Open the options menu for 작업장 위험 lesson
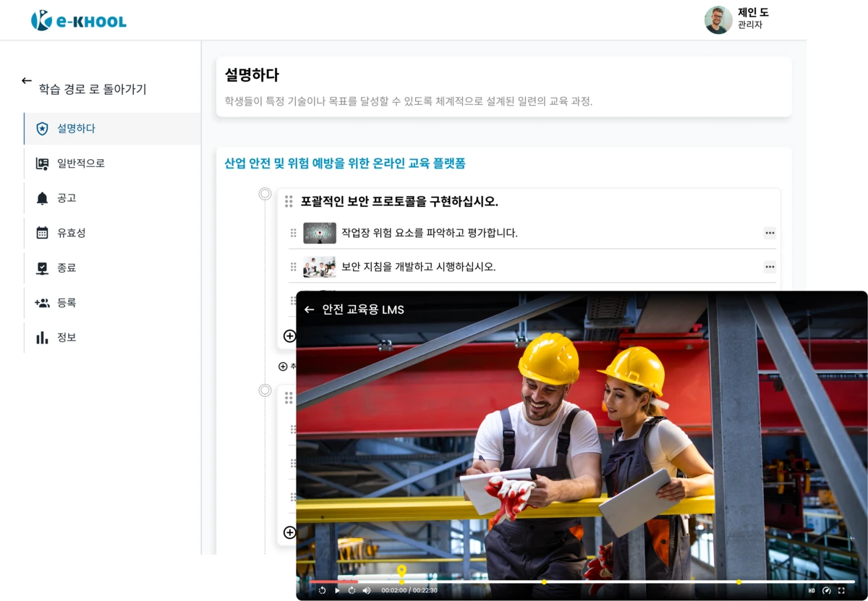868x601 pixels. click(x=770, y=232)
